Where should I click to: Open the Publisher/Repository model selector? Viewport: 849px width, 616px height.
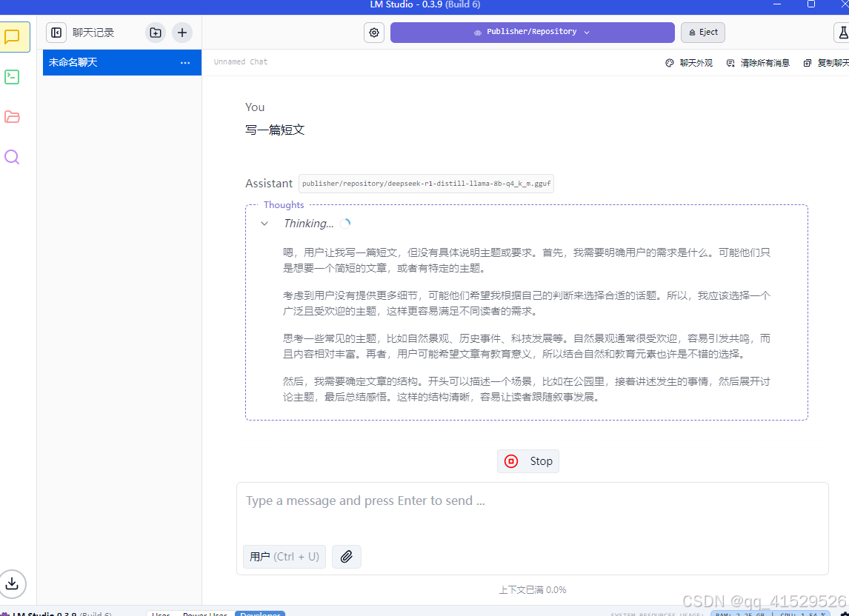coord(533,33)
